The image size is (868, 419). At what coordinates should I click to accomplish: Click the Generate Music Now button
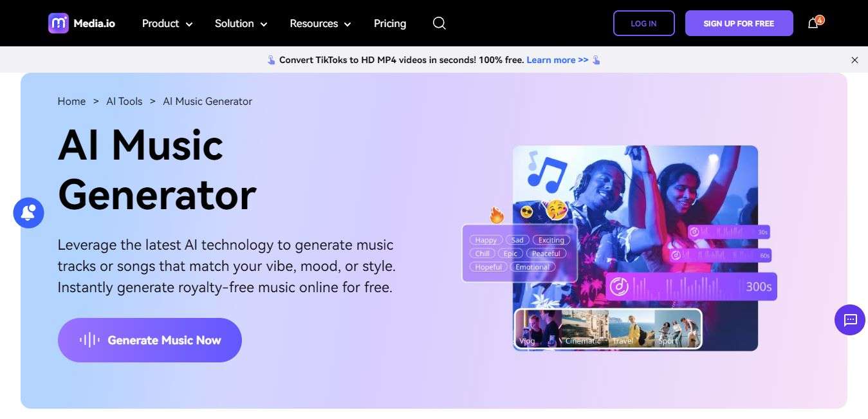[149, 340]
